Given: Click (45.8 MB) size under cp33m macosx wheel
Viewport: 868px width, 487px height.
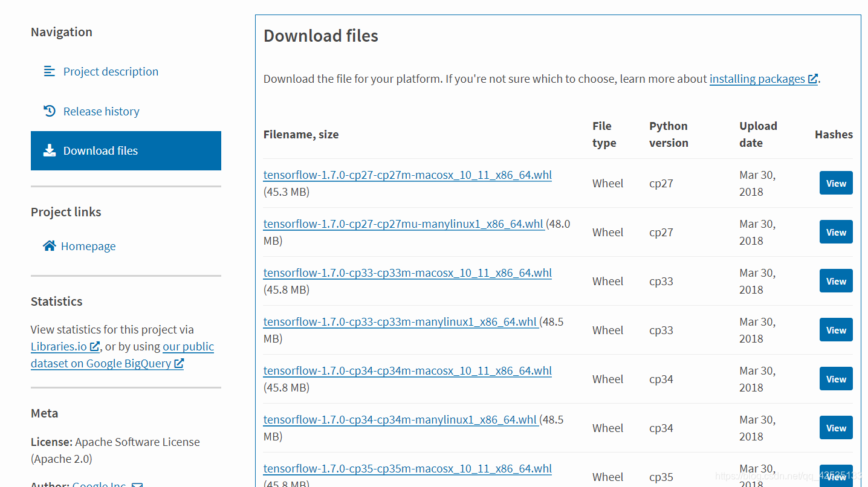Looking at the screenshot, I should [287, 289].
